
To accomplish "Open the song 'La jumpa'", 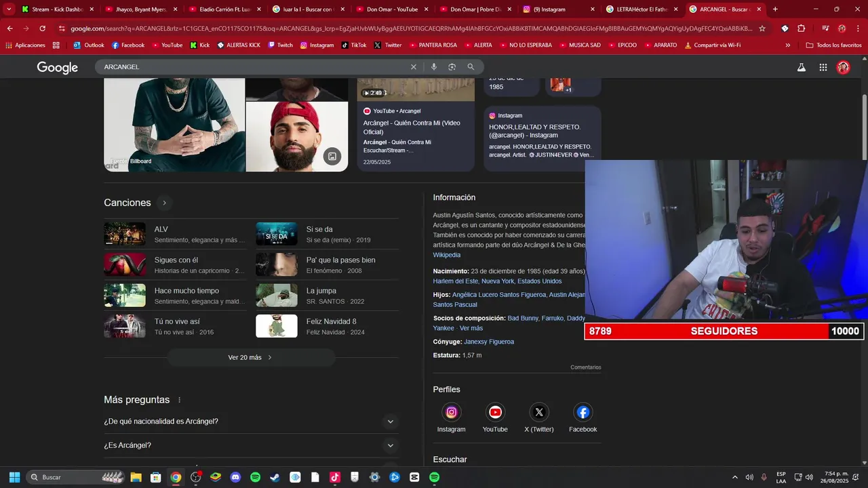I will (327, 296).
